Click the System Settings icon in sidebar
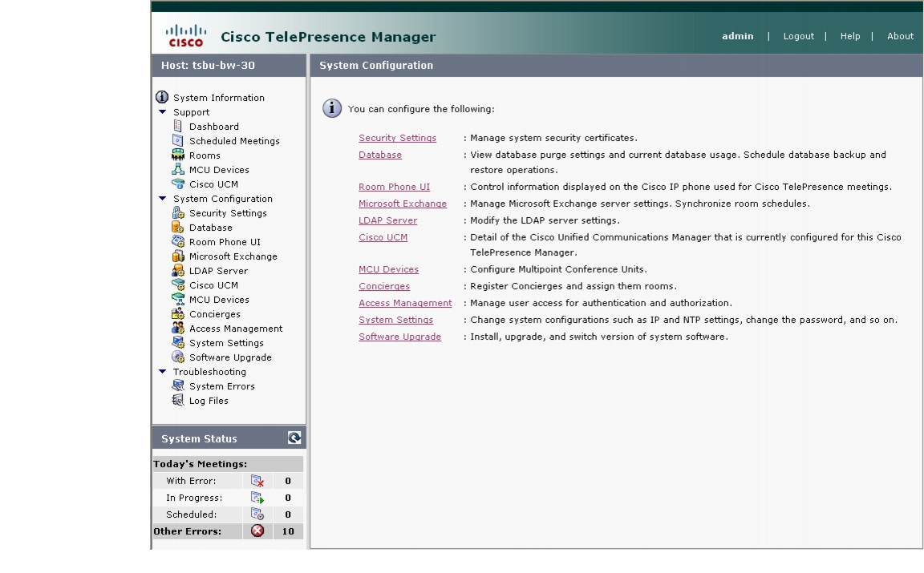The image size is (924, 573). click(x=178, y=342)
